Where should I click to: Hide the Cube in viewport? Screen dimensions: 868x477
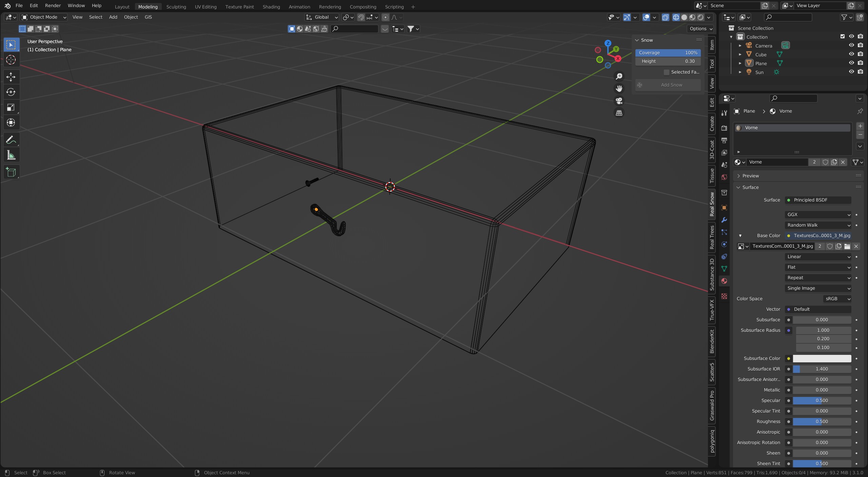pos(851,54)
